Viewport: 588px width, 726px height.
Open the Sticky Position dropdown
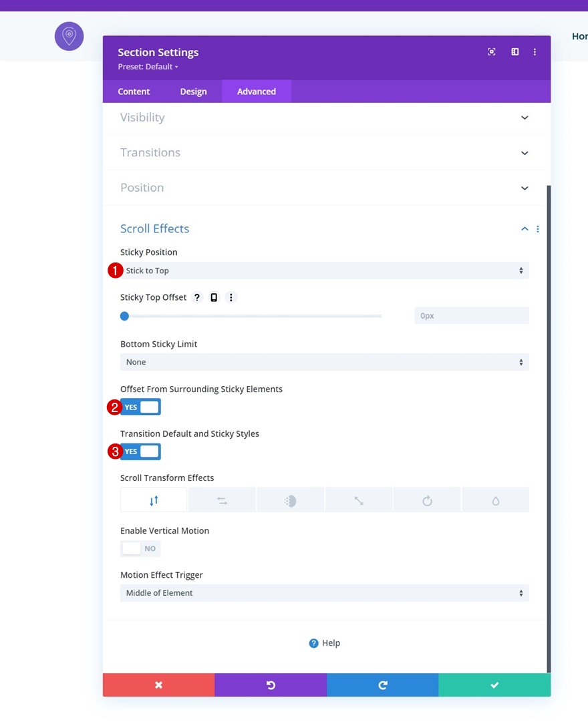point(324,270)
